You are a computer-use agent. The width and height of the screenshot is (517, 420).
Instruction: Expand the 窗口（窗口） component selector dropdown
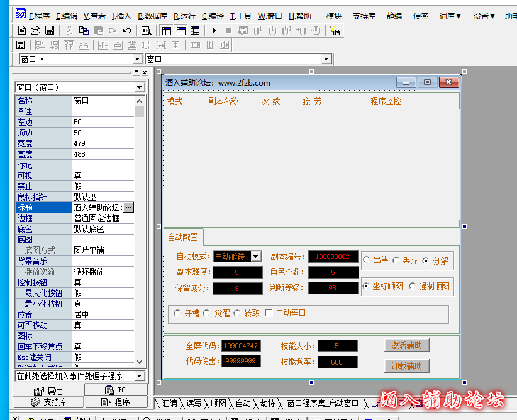140,87
